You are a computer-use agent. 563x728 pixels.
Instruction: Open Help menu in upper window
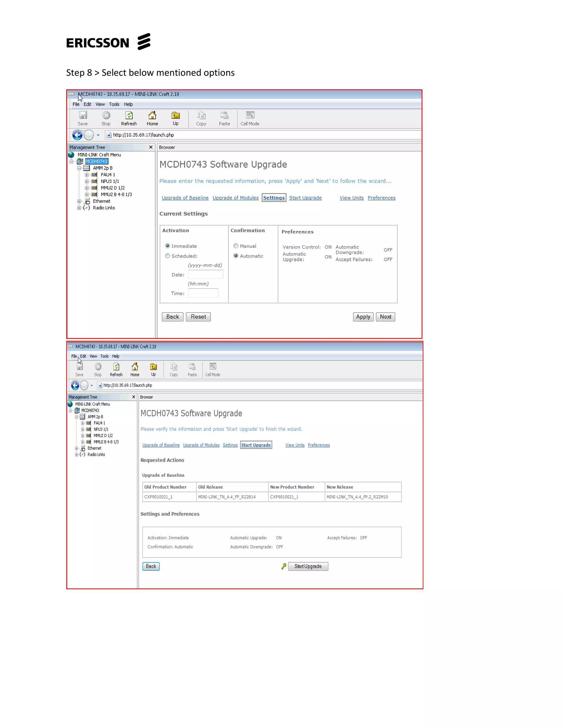(128, 104)
